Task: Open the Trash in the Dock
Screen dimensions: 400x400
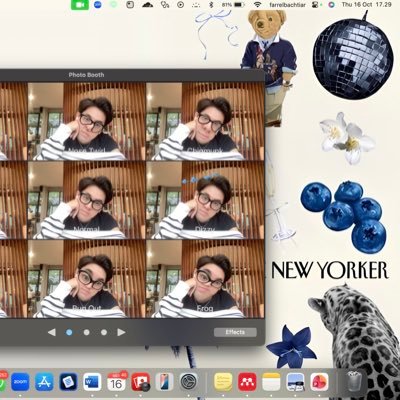Action: (353, 381)
